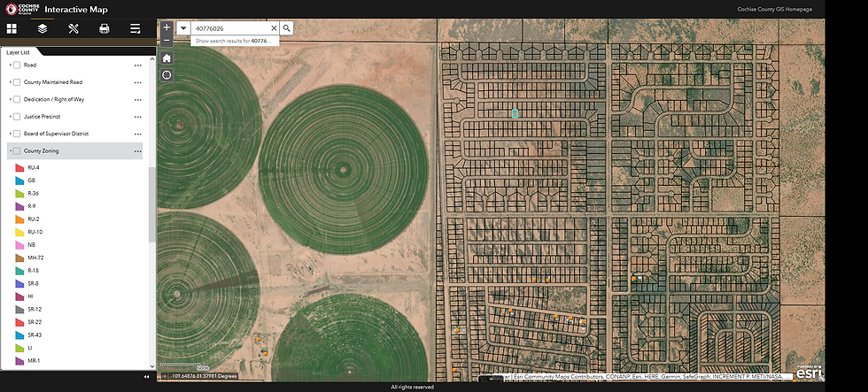This screenshot has width=868, height=392.
Task: Collapse County Zoning legend
Action: point(10,151)
